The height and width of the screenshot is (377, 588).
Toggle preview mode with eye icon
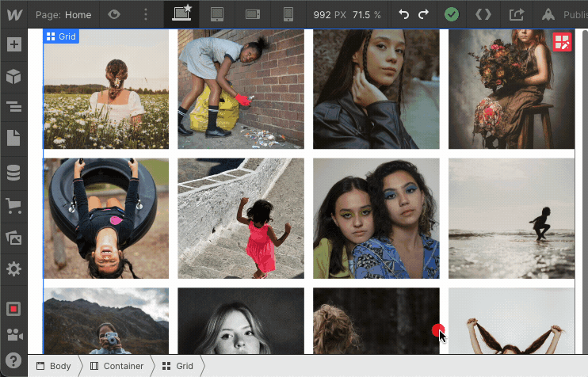coord(113,14)
